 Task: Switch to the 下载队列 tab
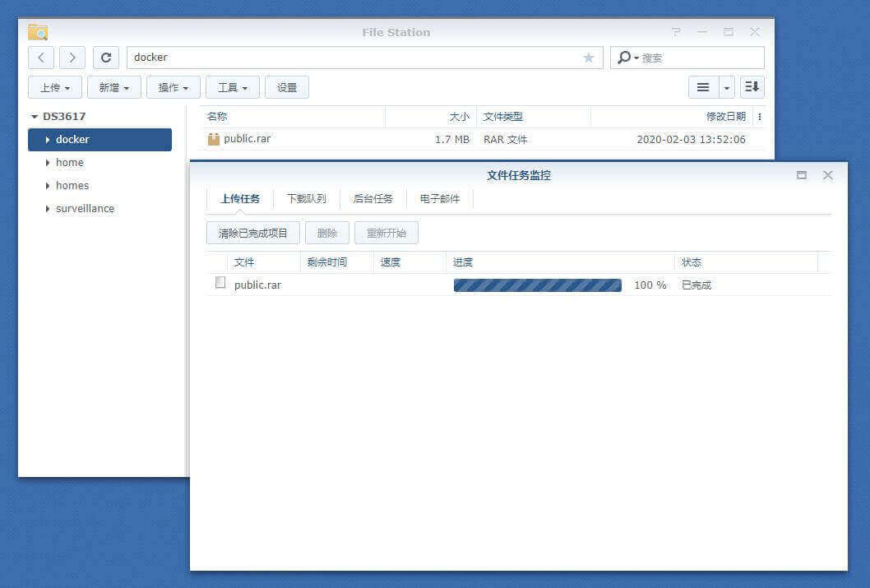(306, 197)
